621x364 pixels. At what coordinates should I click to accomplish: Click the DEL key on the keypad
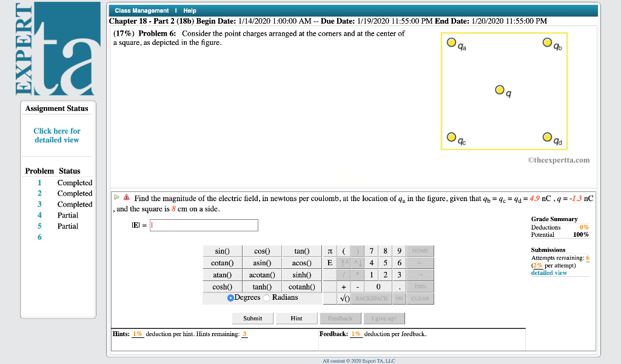[x=399, y=298]
